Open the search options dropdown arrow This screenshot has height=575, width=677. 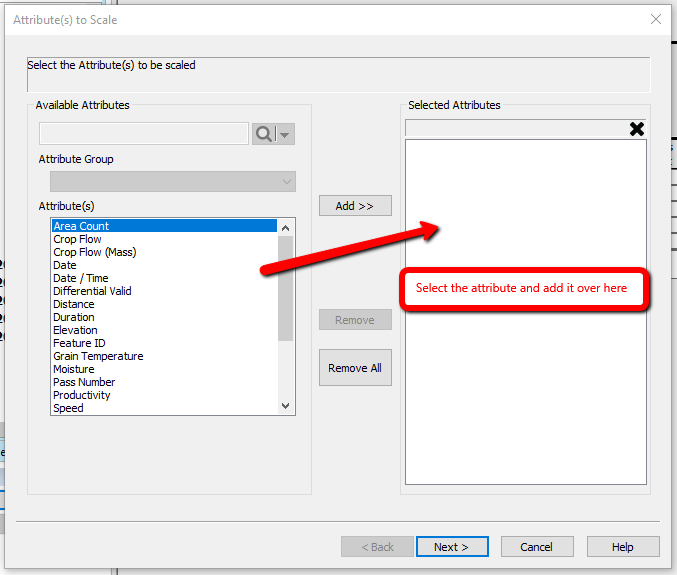tap(286, 134)
